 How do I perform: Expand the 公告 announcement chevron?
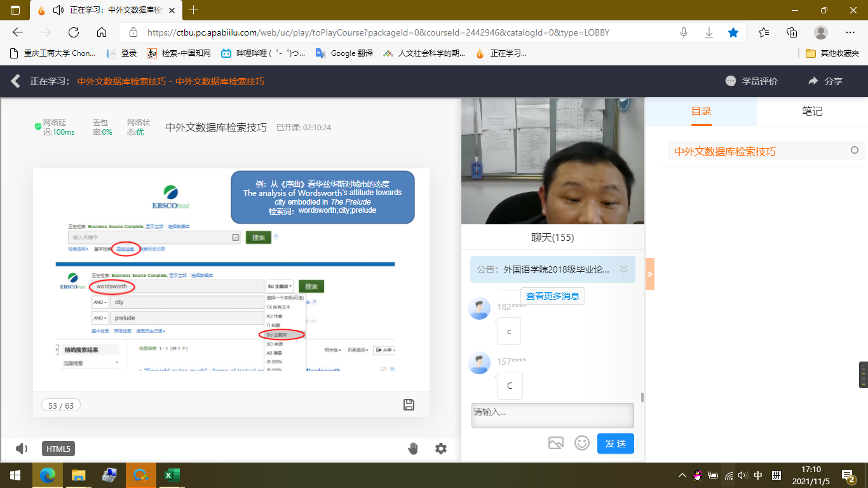(624, 269)
